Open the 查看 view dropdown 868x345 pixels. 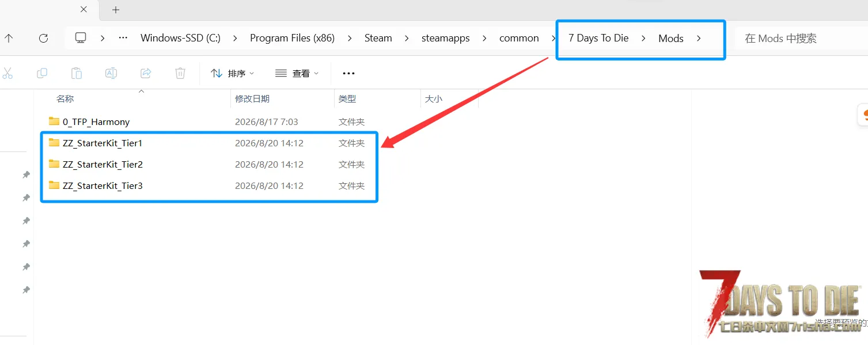(297, 73)
